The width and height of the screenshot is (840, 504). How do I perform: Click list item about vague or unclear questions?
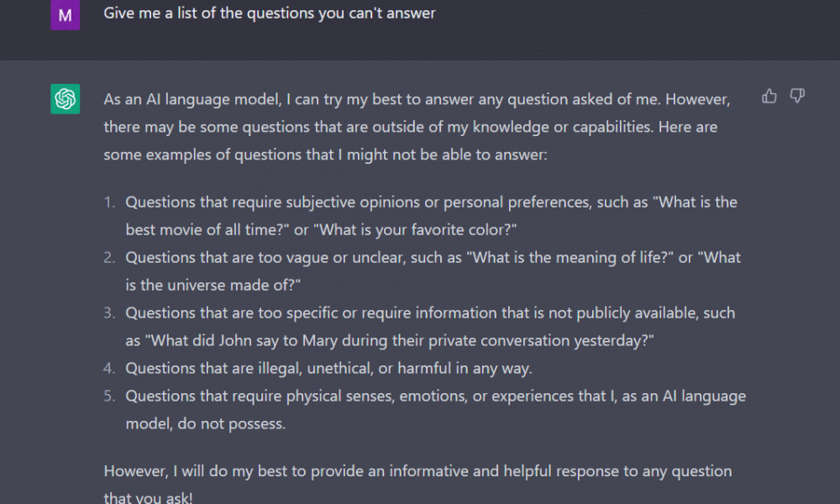coord(433,271)
